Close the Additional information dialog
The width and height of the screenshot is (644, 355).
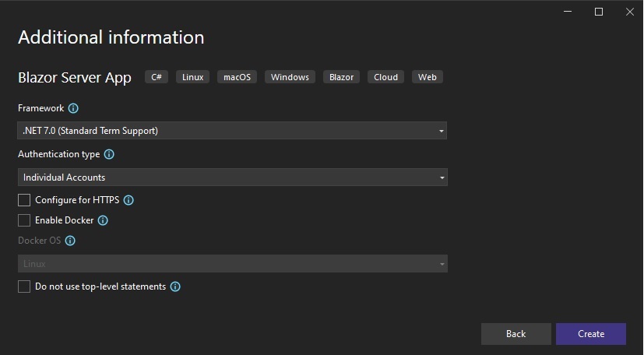[x=630, y=12]
